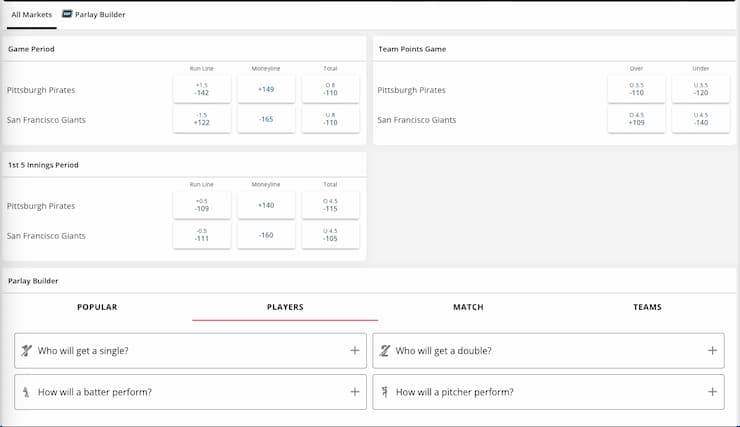Select Pirates 1st 5 innings moneyline +140
This screenshot has height=427, width=740.
(266, 206)
